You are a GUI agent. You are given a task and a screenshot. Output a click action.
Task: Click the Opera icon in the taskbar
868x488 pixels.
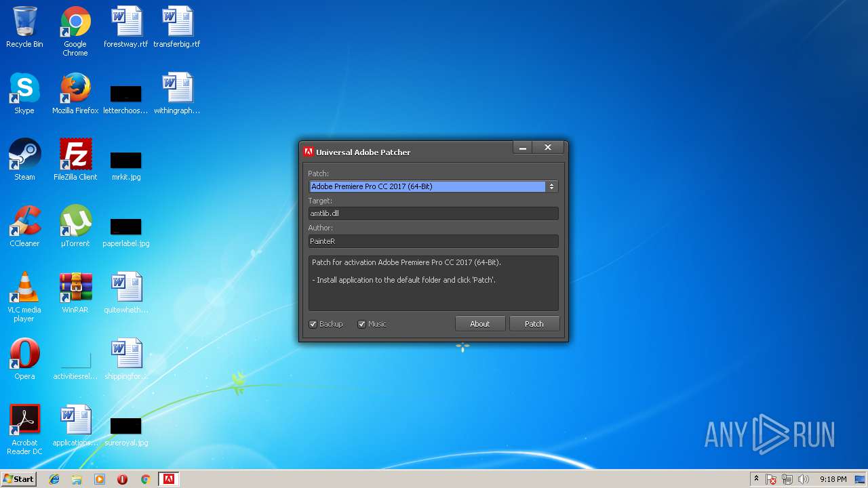click(x=123, y=479)
